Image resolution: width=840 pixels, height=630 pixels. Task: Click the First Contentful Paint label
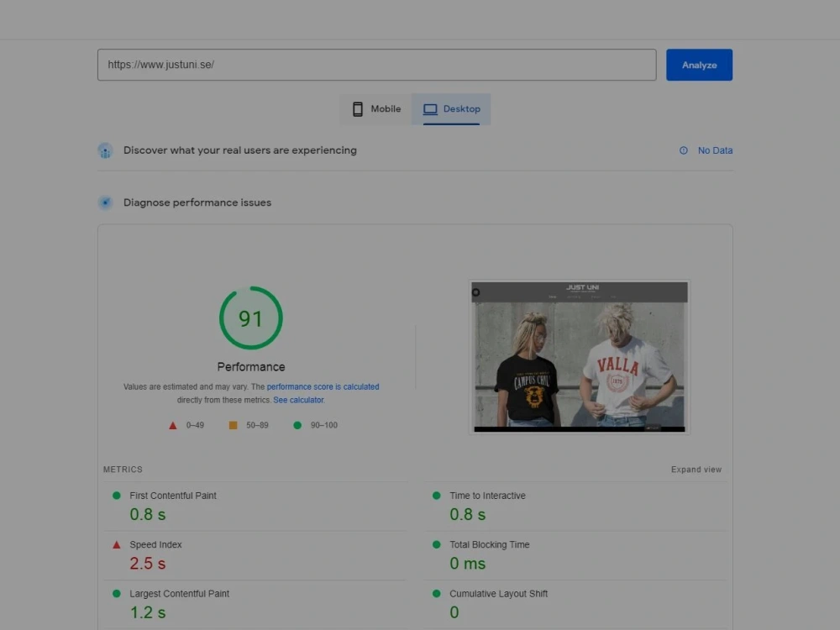[173, 496]
